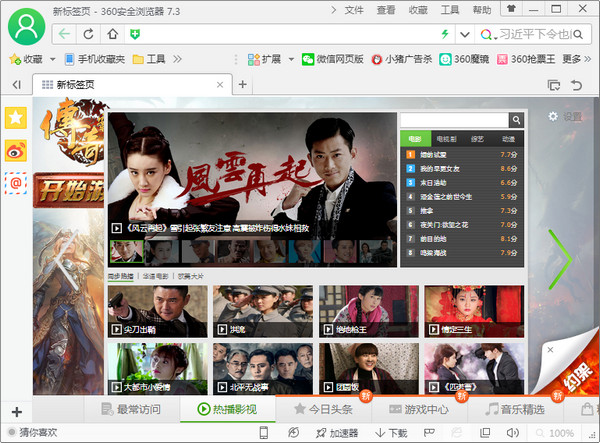Click the phone icon in status bar
The image size is (600, 443).
coord(264,433)
